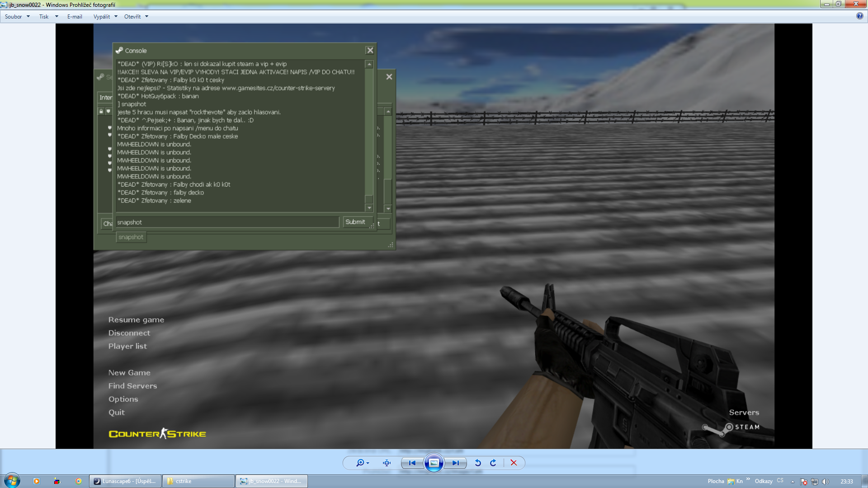Show hidden system tray icons
868x488 pixels.
[x=793, y=482]
